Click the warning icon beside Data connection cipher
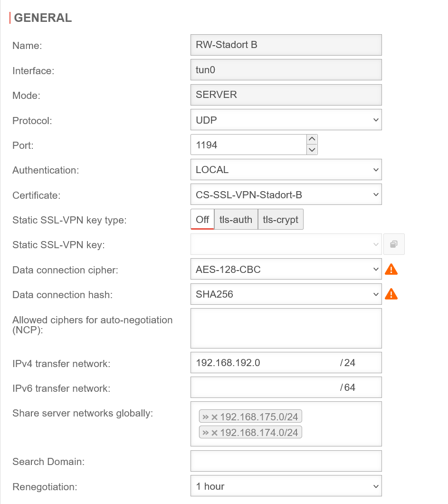 click(x=391, y=270)
